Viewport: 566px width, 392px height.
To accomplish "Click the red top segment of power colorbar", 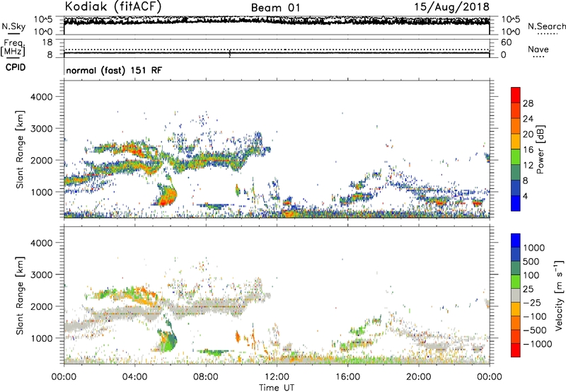I will (x=516, y=95).
